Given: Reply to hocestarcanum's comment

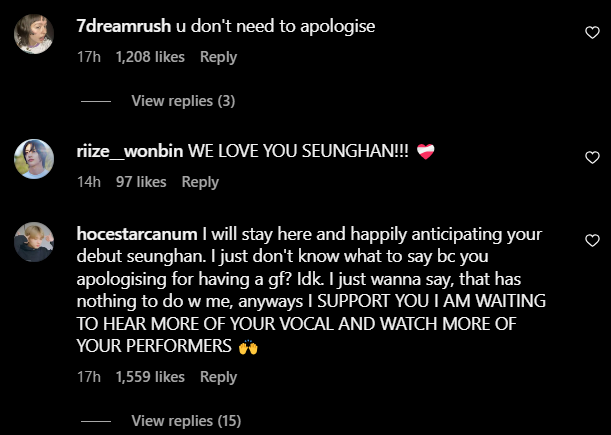Looking at the screenshot, I should (218, 377).
